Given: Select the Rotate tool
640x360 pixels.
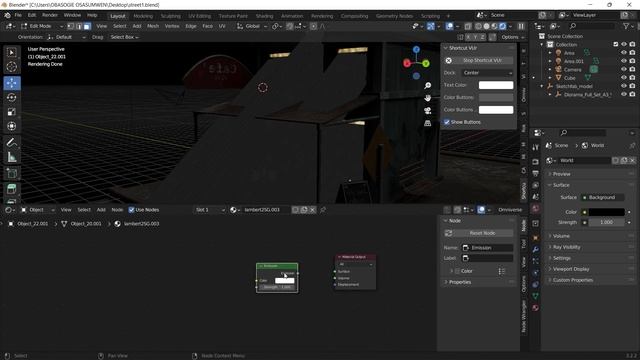Looking at the screenshot, I should click(x=11, y=98).
